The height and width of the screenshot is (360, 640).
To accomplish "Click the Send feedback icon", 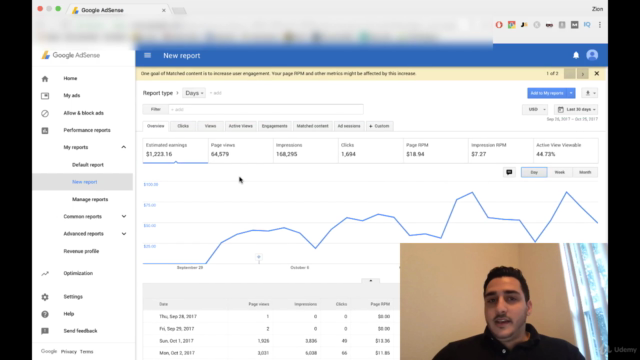I will [x=45, y=331].
